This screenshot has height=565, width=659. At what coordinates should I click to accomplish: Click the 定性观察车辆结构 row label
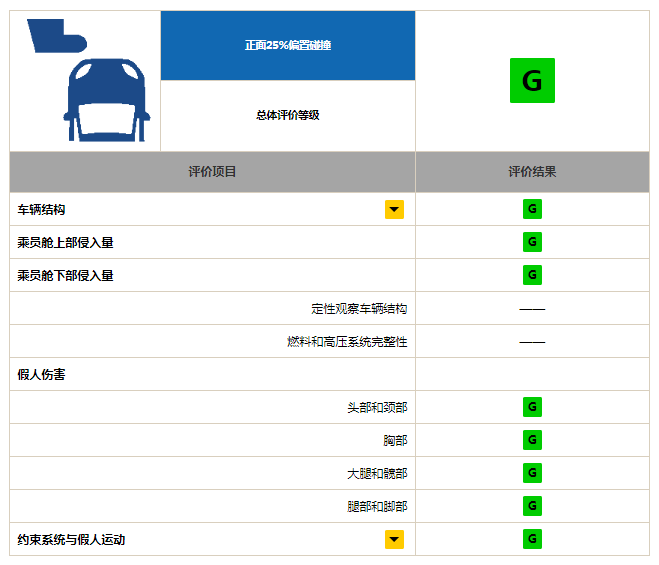tap(359, 308)
